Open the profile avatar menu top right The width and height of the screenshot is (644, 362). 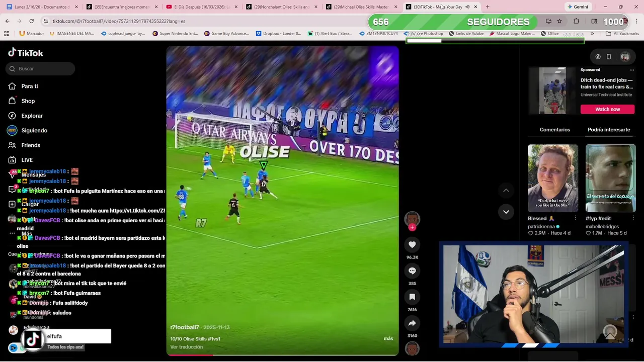click(x=625, y=57)
